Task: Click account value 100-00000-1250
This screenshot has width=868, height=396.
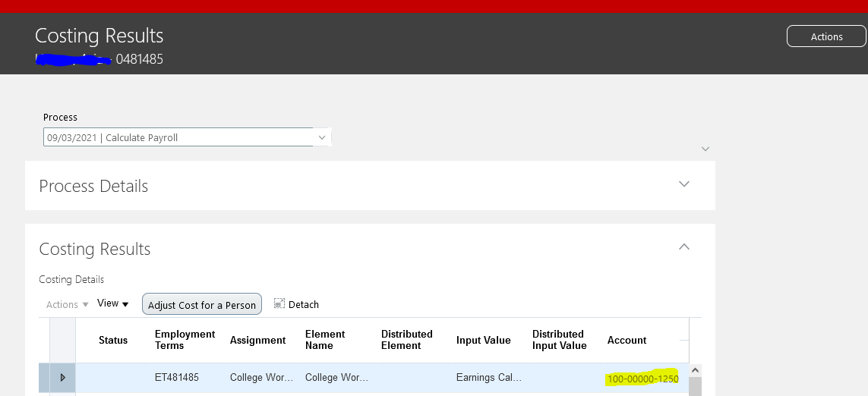Action: (x=642, y=379)
